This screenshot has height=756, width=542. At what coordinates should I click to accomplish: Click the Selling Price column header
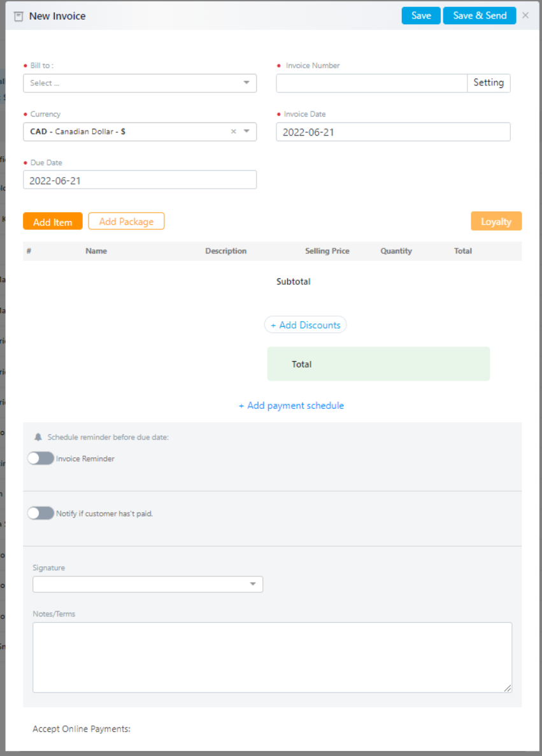point(327,251)
